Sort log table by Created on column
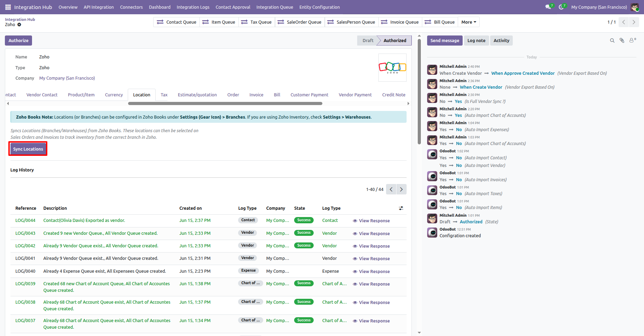 190,208
